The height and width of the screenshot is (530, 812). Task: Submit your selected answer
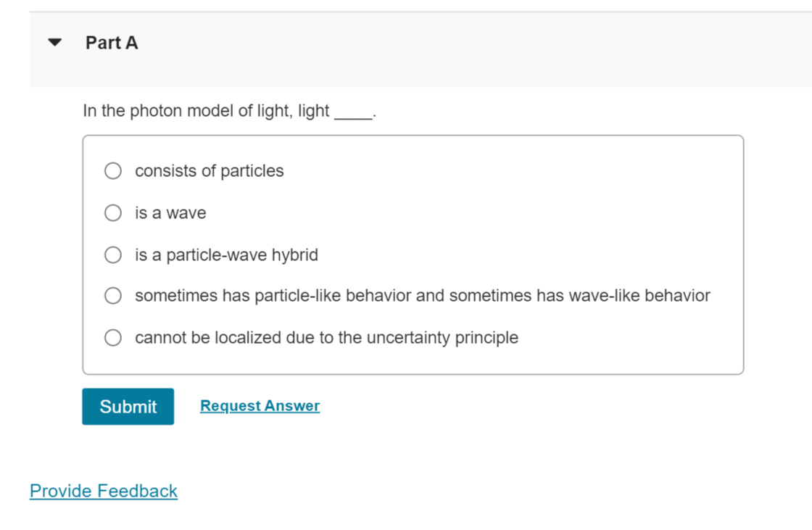pos(128,406)
